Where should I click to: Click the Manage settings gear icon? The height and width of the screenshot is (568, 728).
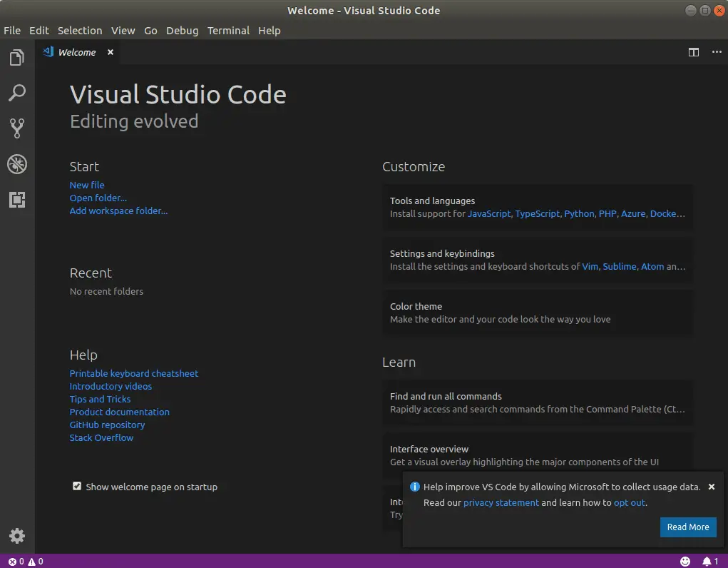point(17,536)
